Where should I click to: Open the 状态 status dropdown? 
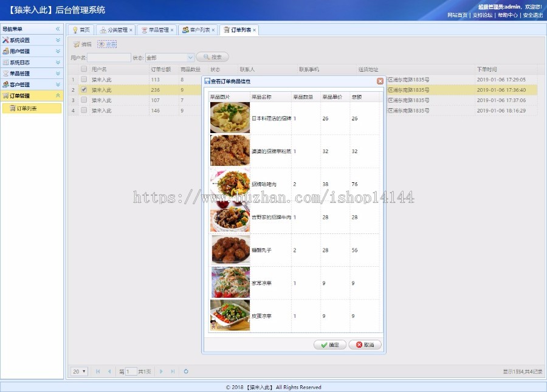click(190, 57)
